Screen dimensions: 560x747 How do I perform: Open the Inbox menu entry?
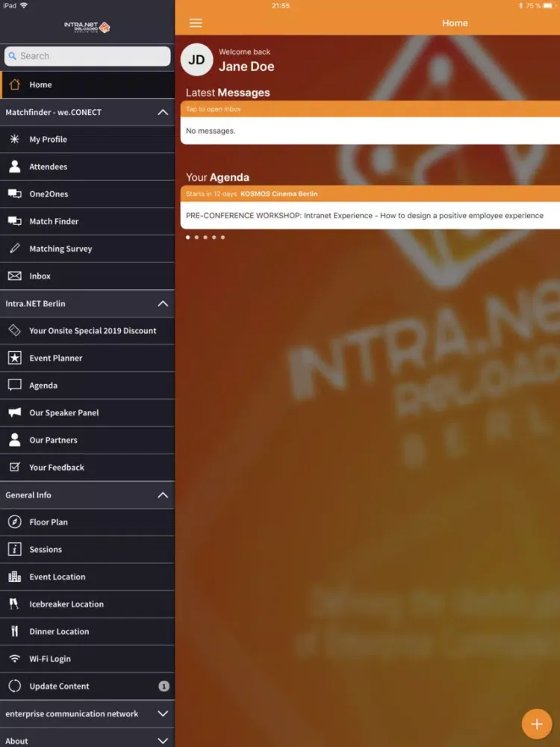pos(87,276)
